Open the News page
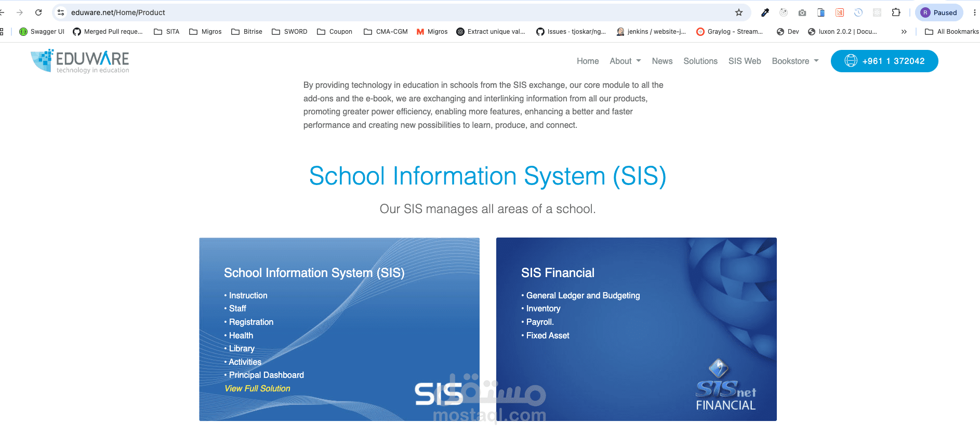This screenshot has height=434, width=980. point(662,61)
